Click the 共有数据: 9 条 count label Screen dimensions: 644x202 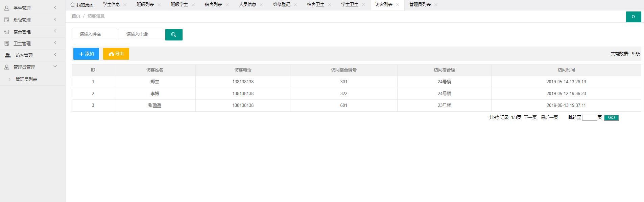click(625, 54)
